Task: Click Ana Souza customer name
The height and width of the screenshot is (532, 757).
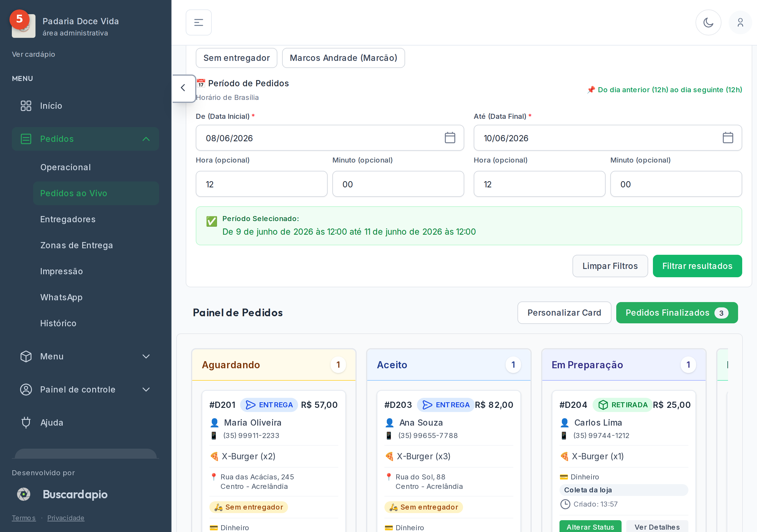Action: point(421,423)
